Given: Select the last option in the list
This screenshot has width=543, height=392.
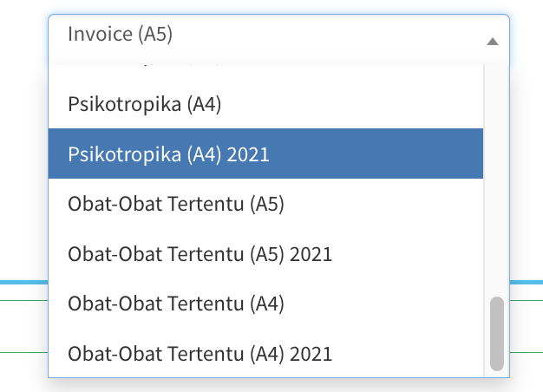Looking at the screenshot, I should click(x=265, y=353).
